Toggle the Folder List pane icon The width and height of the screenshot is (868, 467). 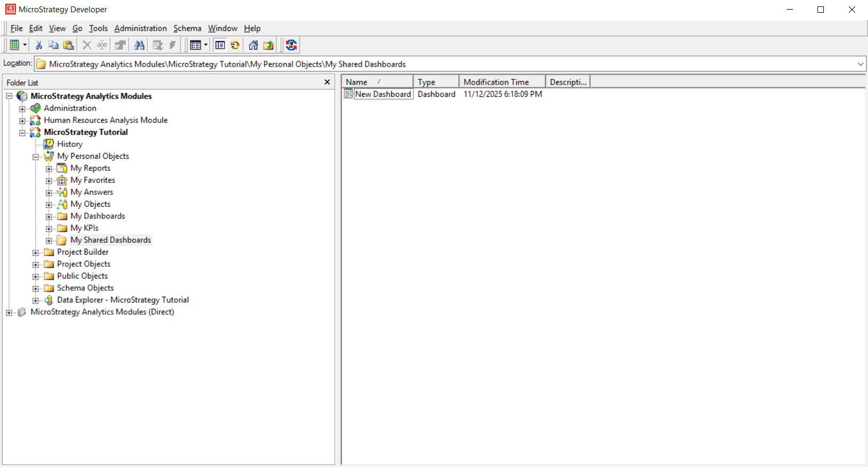click(220, 45)
